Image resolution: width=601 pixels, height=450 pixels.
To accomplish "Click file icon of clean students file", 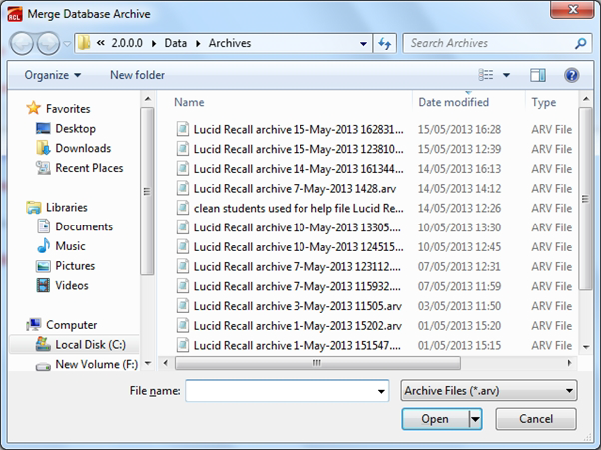I will [x=183, y=208].
